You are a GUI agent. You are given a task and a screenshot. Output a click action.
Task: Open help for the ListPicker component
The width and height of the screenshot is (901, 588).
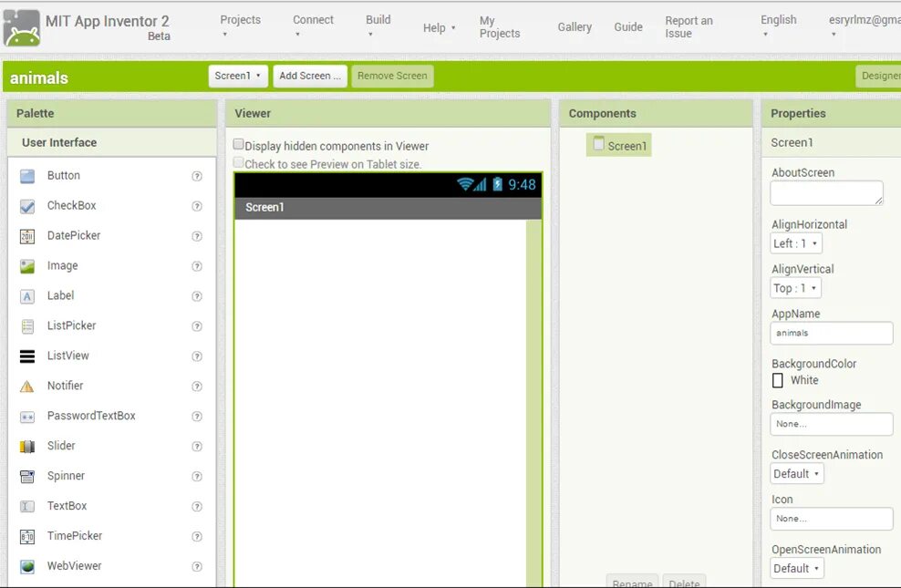tap(196, 326)
